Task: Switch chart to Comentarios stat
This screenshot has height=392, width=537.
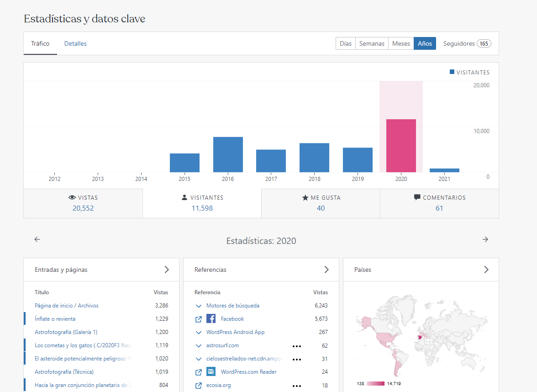Action: point(439,203)
